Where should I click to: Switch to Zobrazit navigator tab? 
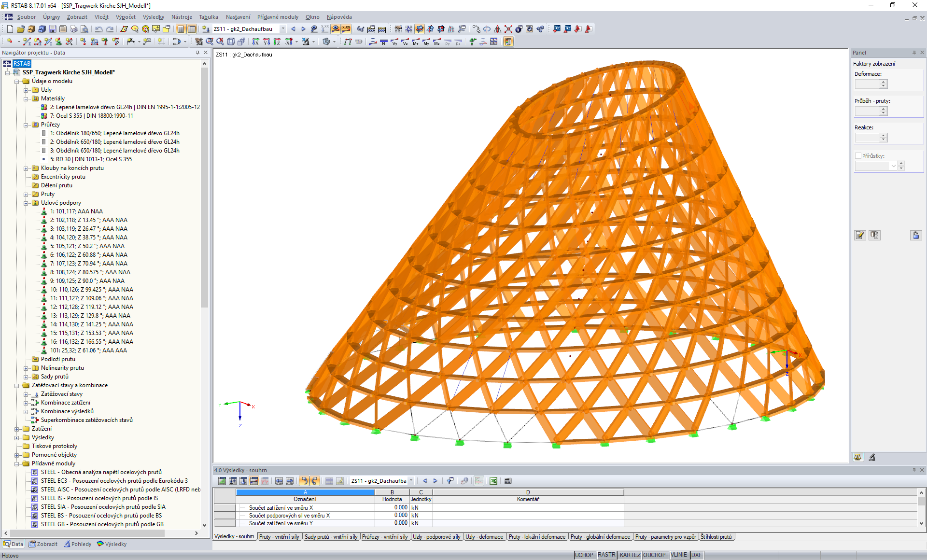[x=43, y=544]
